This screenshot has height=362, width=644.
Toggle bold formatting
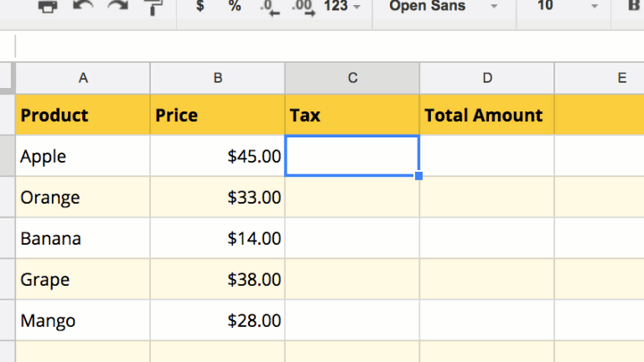[x=633, y=6]
